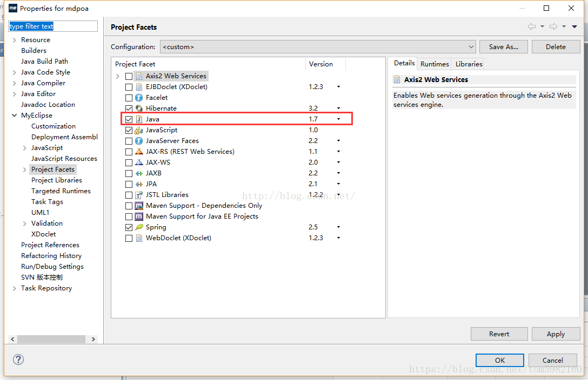Go forward with the right arrow icon
588x380 pixels.
pyautogui.click(x=553, y=26)
